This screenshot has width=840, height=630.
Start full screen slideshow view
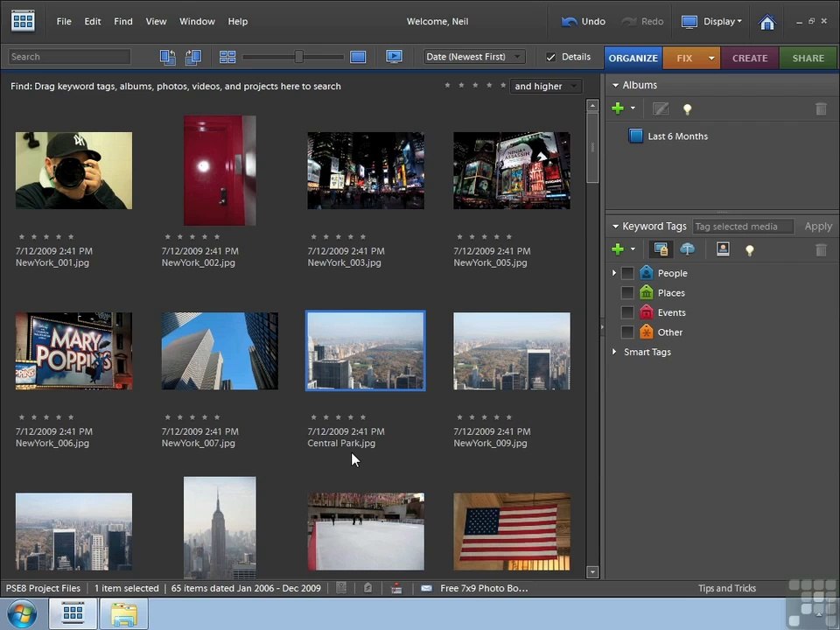click(395, 56)
